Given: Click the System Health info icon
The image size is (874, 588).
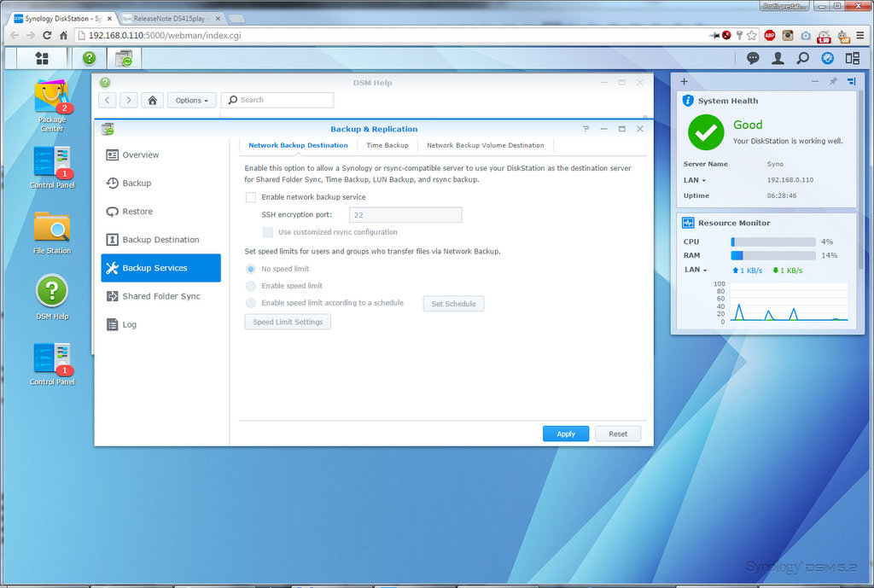Looking at the screenshot, I should 688,101.
